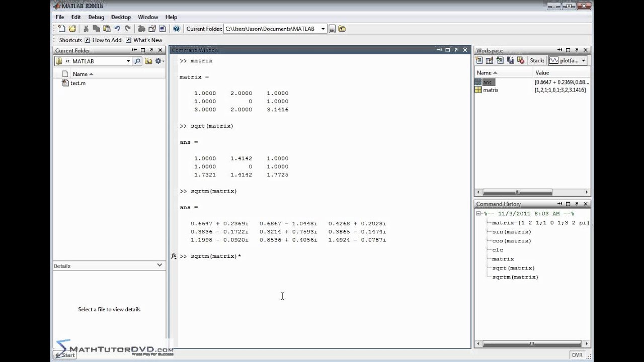The image size is (644, 362).
Task: Click Value column header in Workspace
Action: click(542, 73)
